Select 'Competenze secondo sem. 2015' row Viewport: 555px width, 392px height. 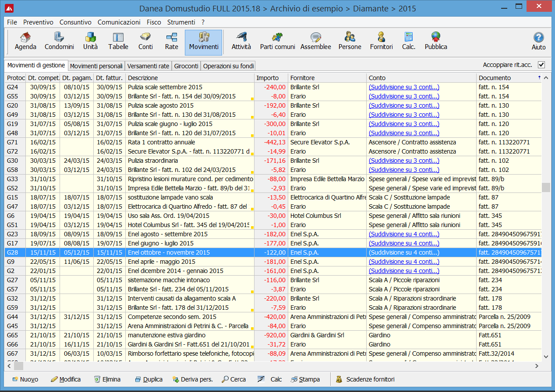(273, 317)
